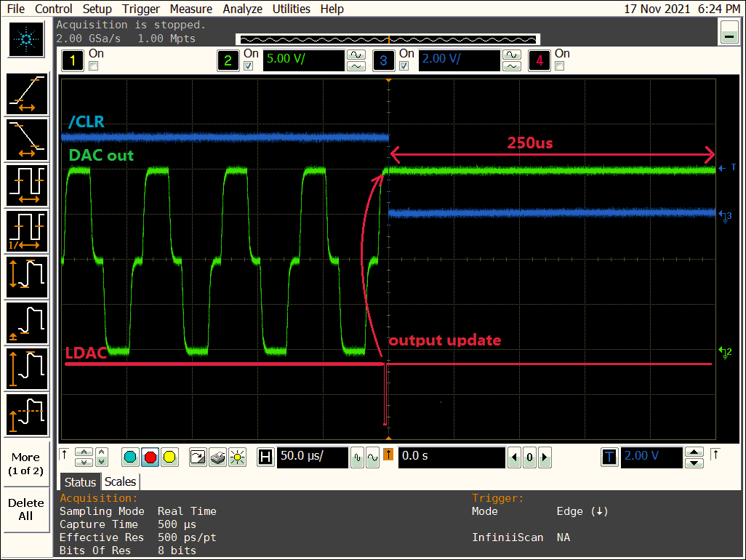746x560 pixels.
Task: Click the Agilent starburst logo icon
Action: click(x=27, y=39)
